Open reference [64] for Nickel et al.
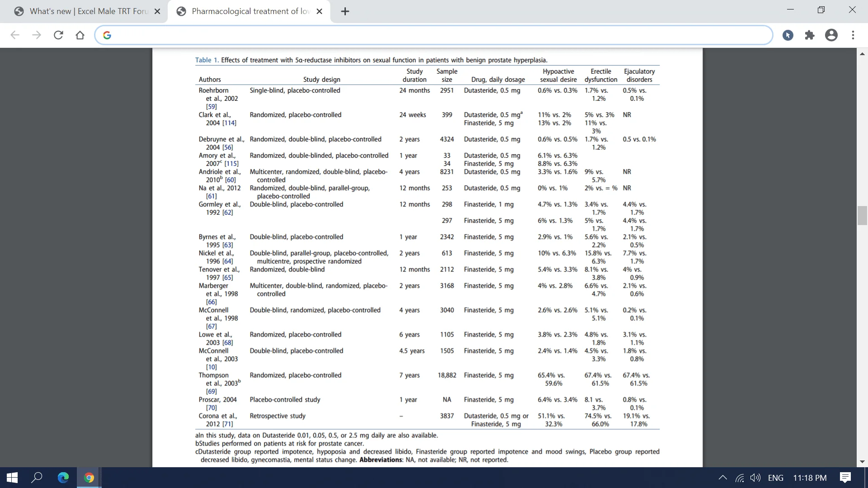 click(227, 261)
